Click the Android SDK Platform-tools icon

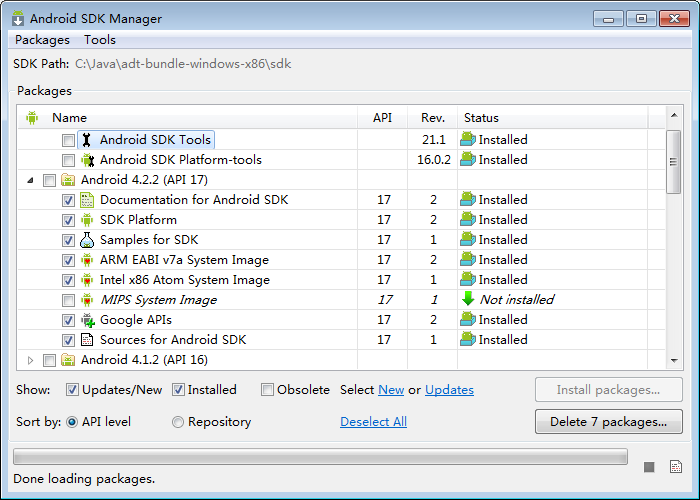[x=88, y=160]
